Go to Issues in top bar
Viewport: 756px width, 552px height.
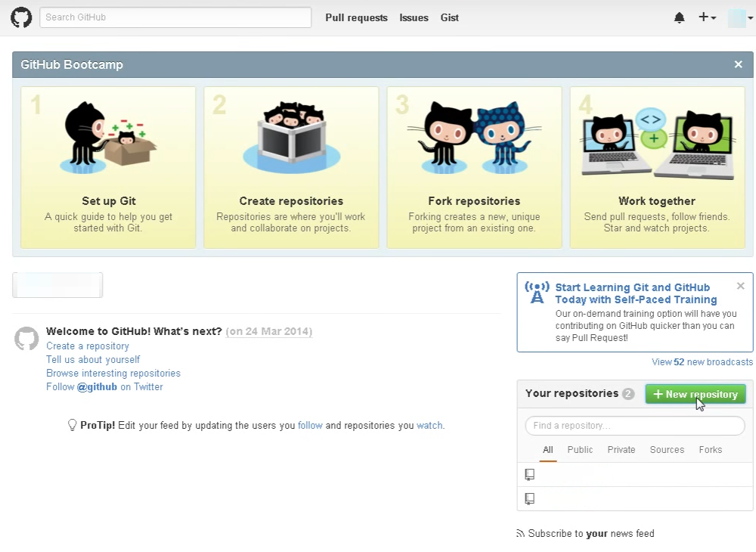pyautogui.click(x=414, y=18)
